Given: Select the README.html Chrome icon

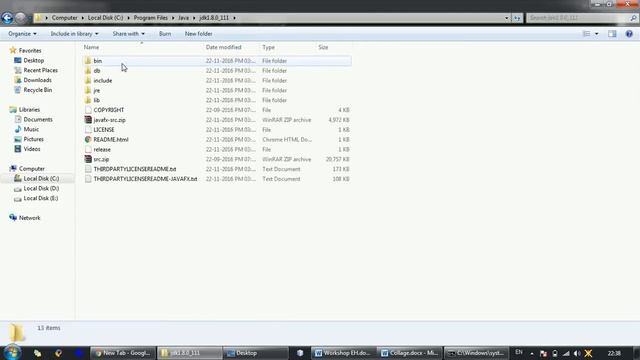Looking at the screenshot, I should point(88,139).
